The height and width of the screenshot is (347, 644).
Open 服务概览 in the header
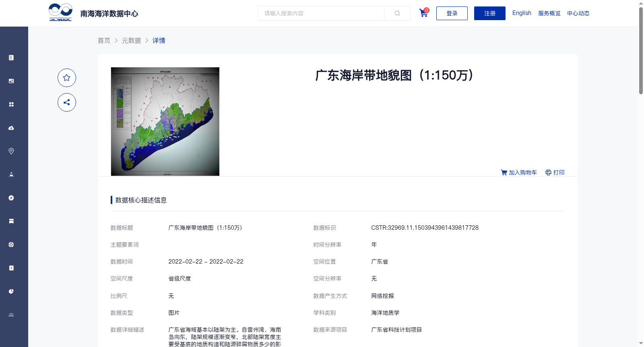coord(549,13)
